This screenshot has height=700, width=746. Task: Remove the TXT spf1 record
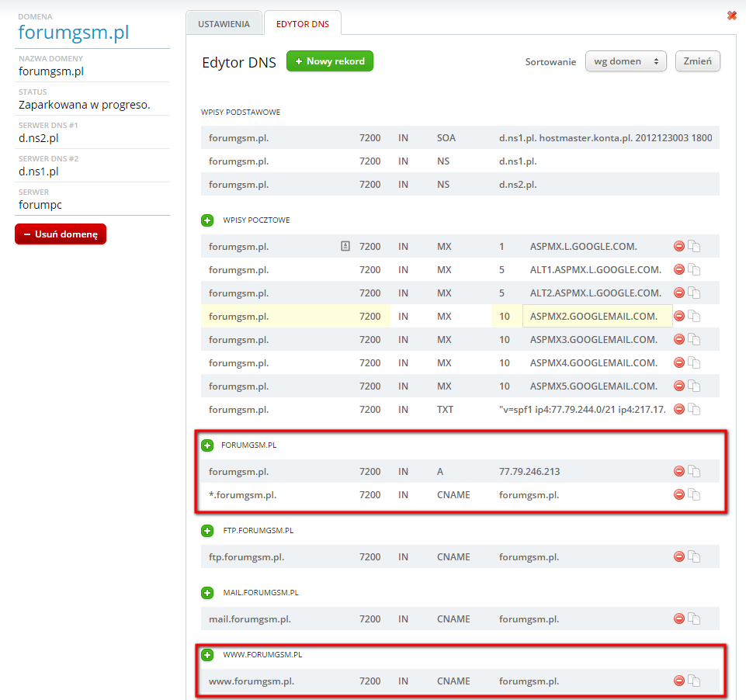pyautogui.click(x=679, y=409)
